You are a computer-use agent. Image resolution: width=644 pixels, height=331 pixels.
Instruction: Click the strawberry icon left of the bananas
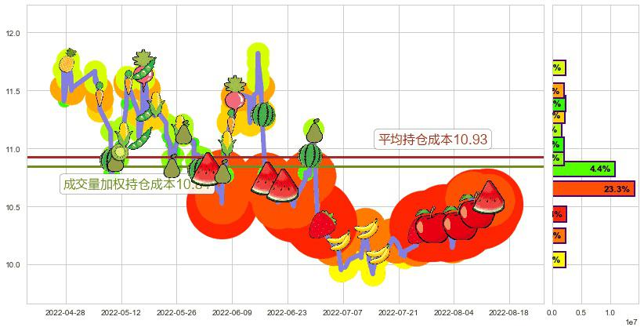click(x=321, y=224)
